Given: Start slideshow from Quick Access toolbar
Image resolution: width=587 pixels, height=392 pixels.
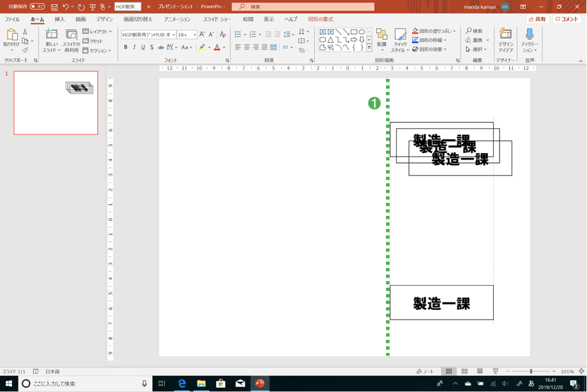Looking at the screenshot, I should click(92, 7).
